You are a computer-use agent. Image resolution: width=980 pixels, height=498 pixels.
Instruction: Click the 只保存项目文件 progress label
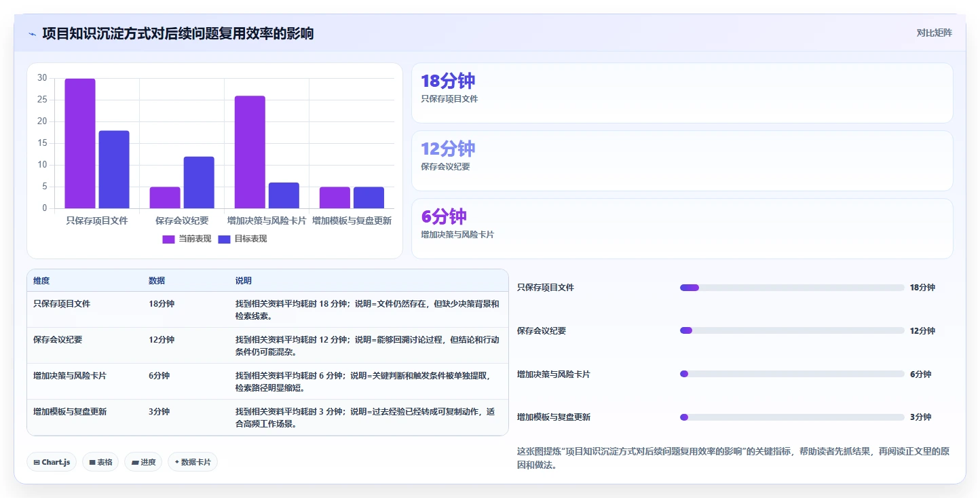546,288
